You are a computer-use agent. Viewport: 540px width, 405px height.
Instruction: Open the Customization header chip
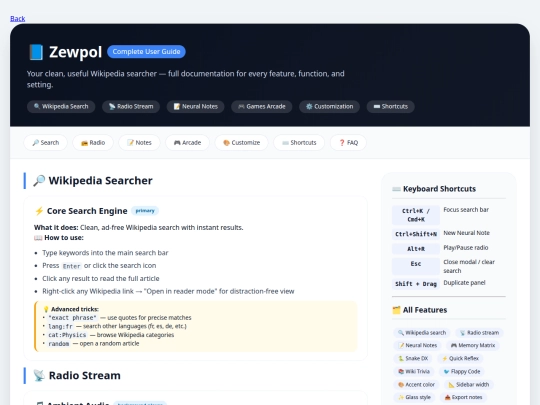(x=330, y=106)
